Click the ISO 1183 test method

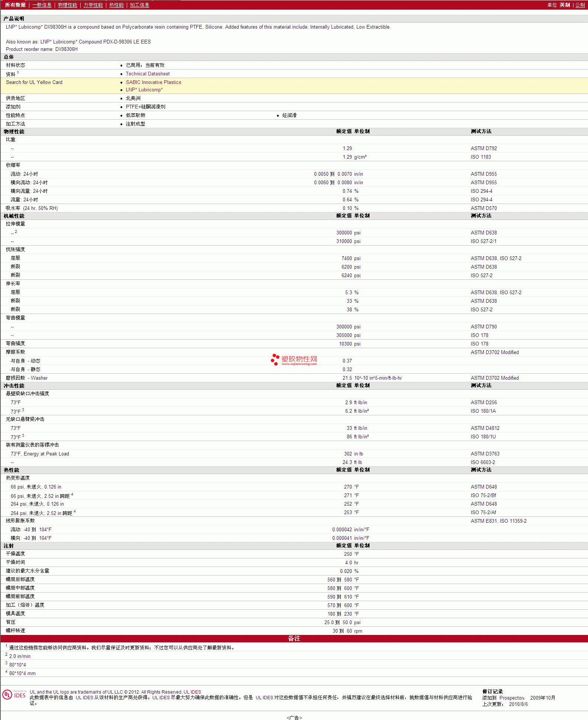tap(481, 157)
